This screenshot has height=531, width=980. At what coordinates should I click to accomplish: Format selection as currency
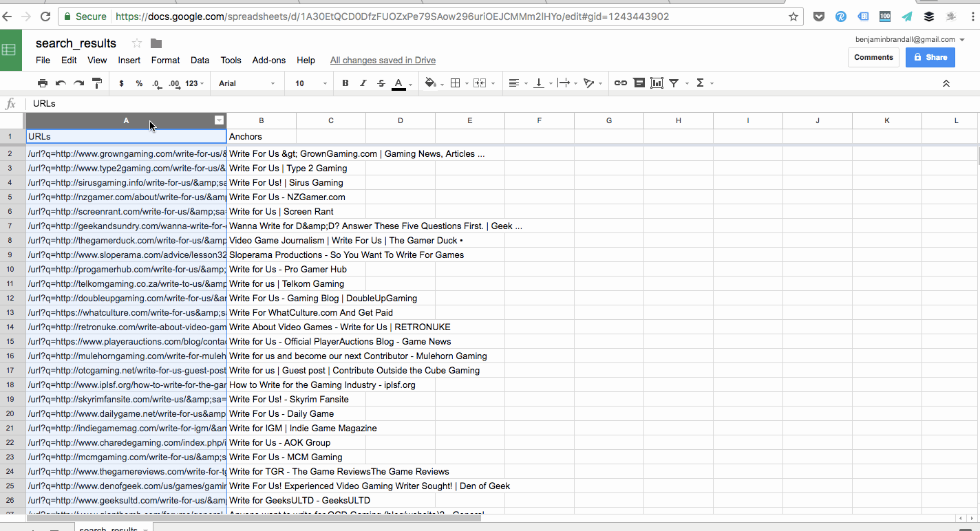[122, 83]
